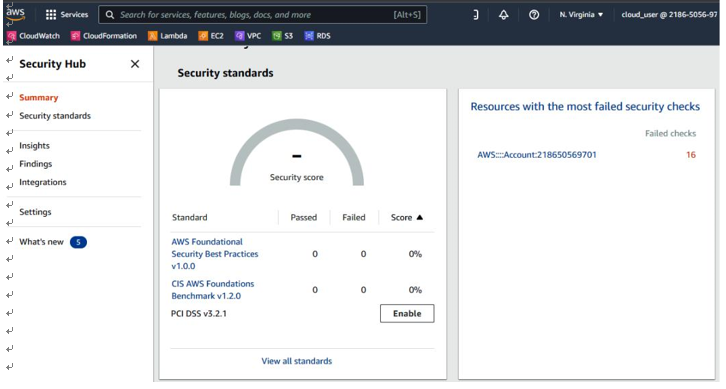Image resolution: width=726 pixels, height=389 pixels.
Task: Enable the PCI DSS v3.2.1 standard
Action: [x=407, y=314]
